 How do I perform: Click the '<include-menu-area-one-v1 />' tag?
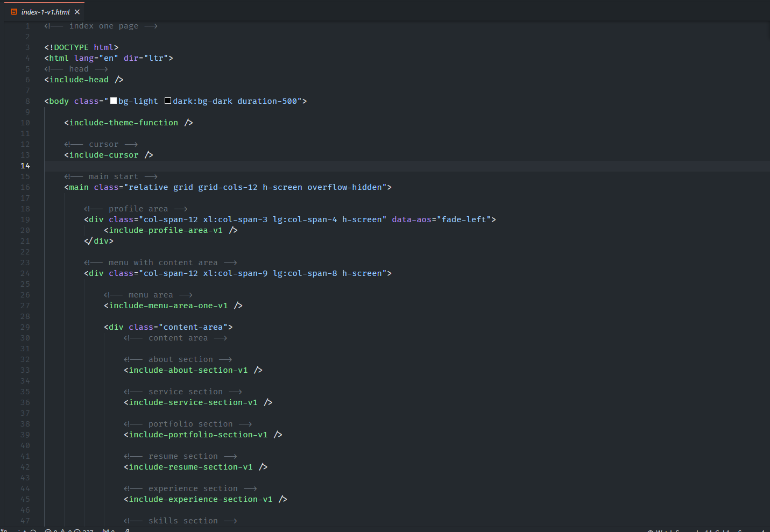(x=173, y=306)
